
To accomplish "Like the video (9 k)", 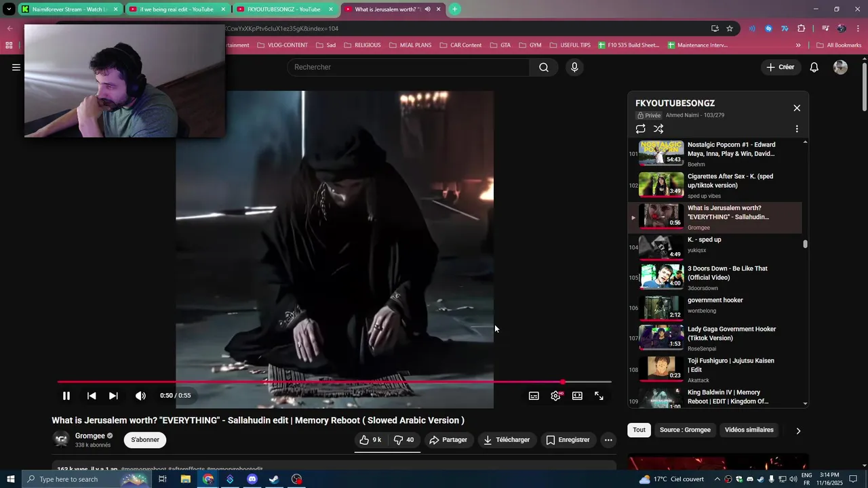I will coord(371,440).
